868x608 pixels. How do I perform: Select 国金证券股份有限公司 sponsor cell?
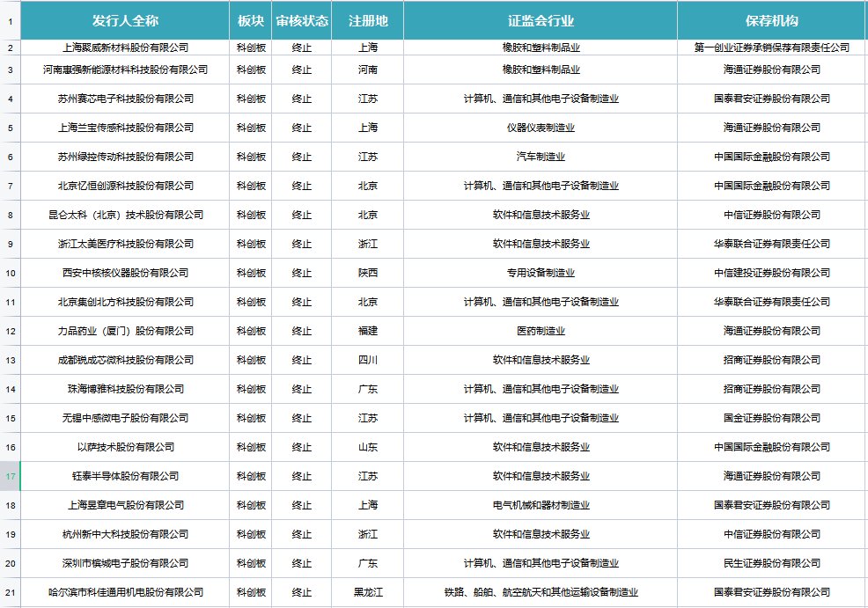[x=772, y=418]
